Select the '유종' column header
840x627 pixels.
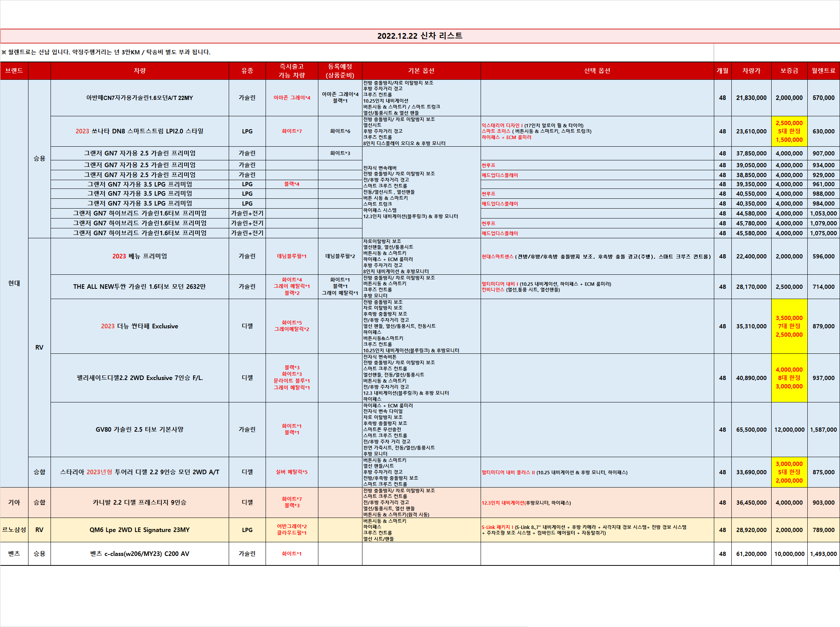(247, 71)
